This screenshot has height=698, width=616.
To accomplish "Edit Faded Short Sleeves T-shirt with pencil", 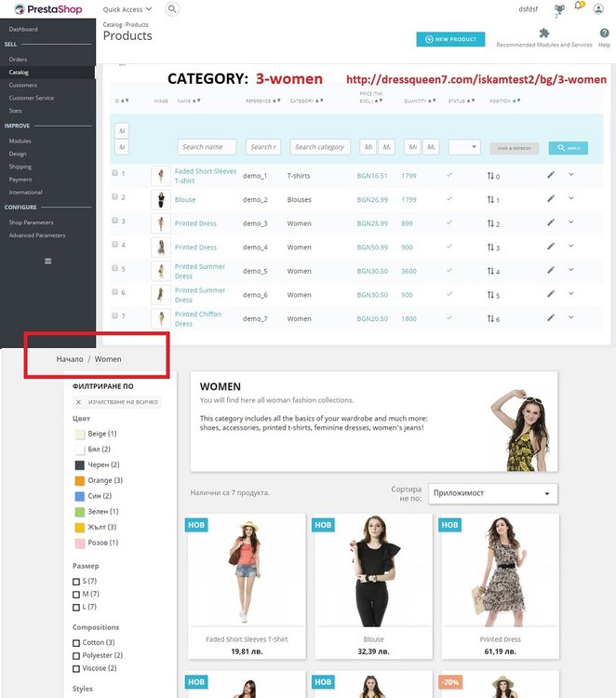I will [x=551, y=175].
